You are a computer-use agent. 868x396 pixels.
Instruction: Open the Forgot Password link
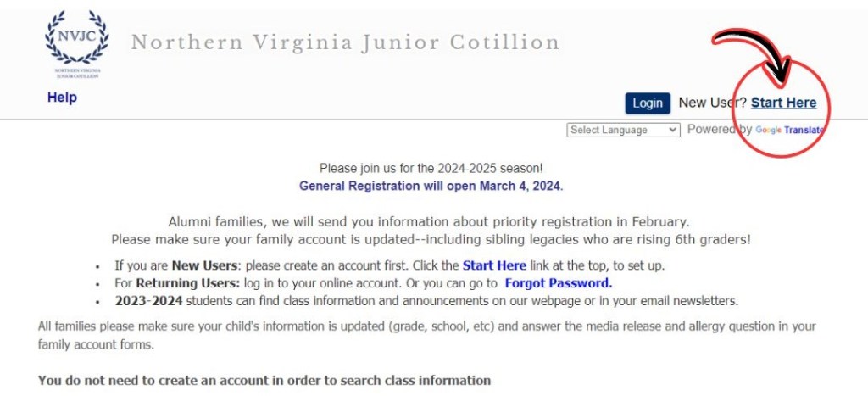coord(558,283)
